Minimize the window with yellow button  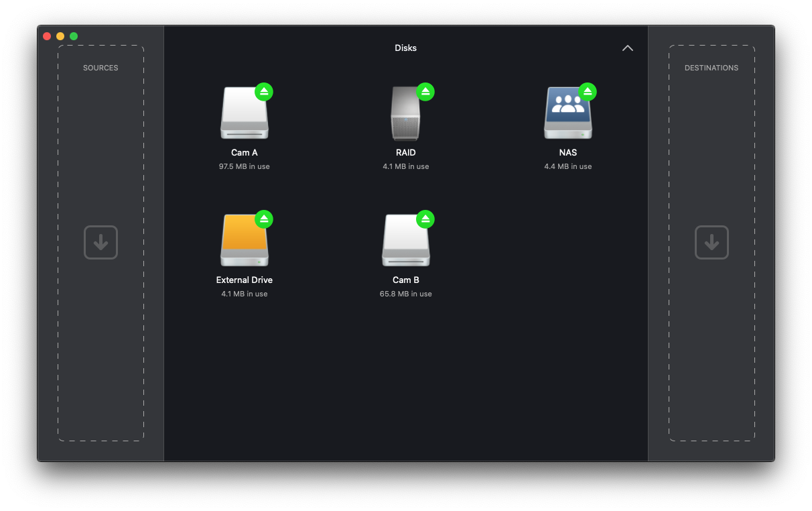tap(60, 36)
